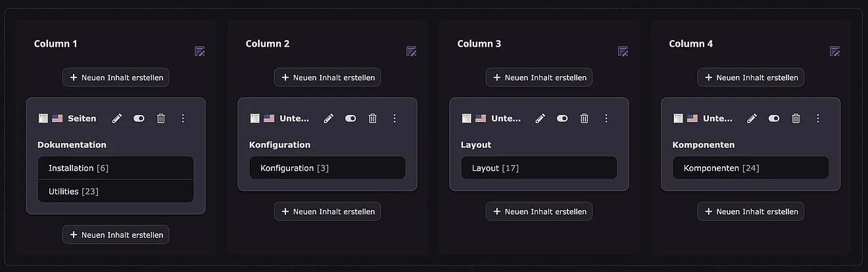Click the edit icon for Column 1
The image size is (868, 272).
pos(200,51)
